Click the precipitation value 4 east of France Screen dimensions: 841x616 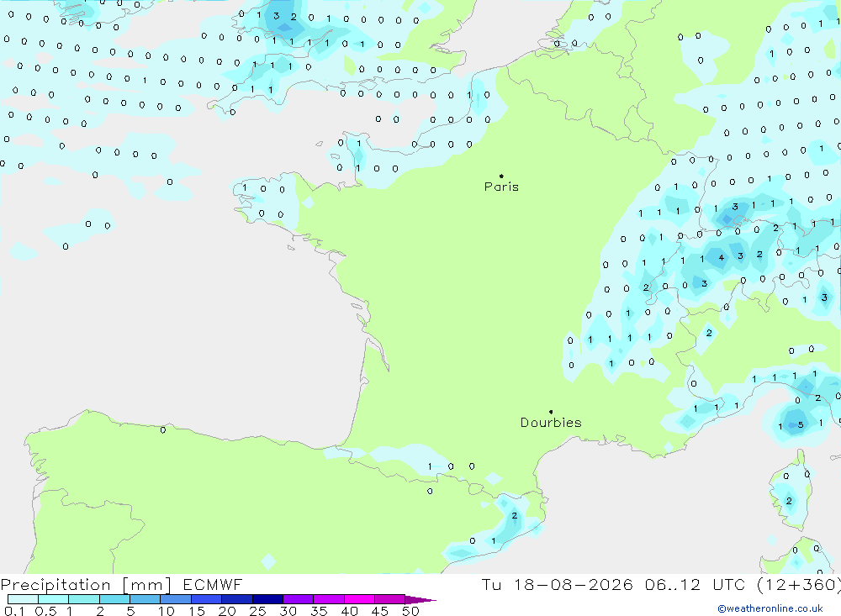click(722, 258)
